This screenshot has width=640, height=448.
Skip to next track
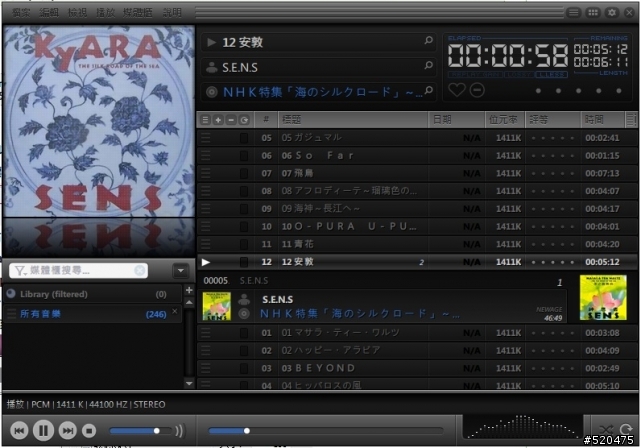[x=67, y=430]
